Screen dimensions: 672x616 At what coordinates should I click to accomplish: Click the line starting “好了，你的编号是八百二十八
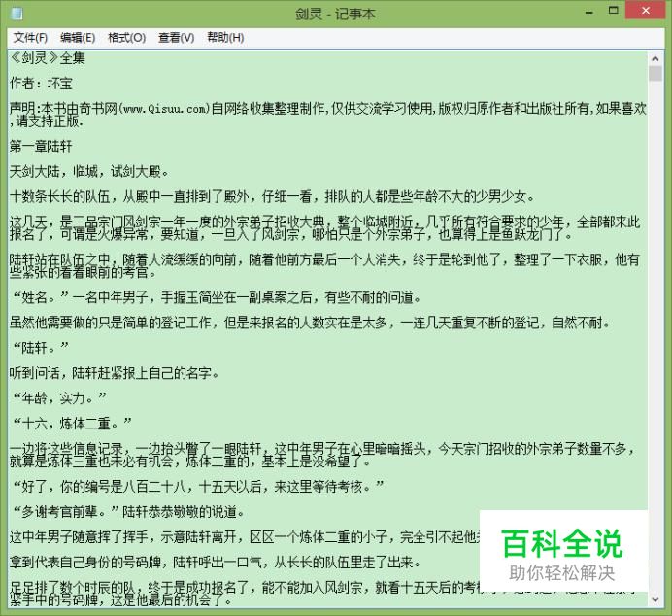point(197,487)
